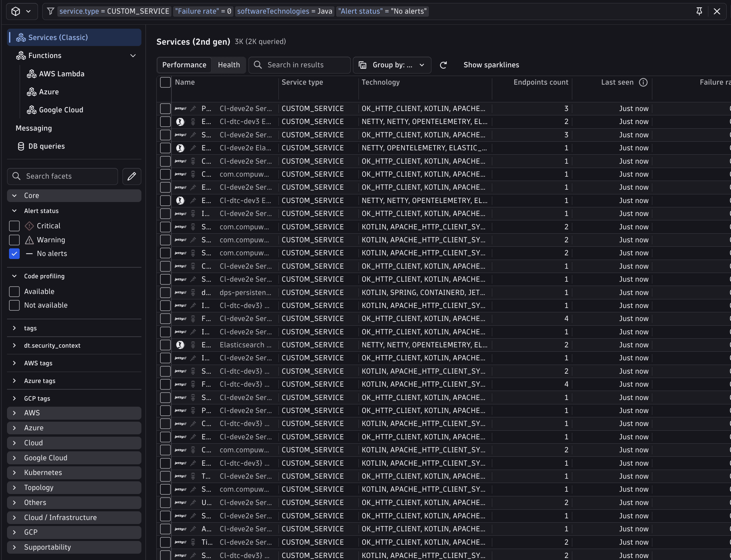Open the dps-persisten service link
The image size is (731, 560).
(245, 293)
